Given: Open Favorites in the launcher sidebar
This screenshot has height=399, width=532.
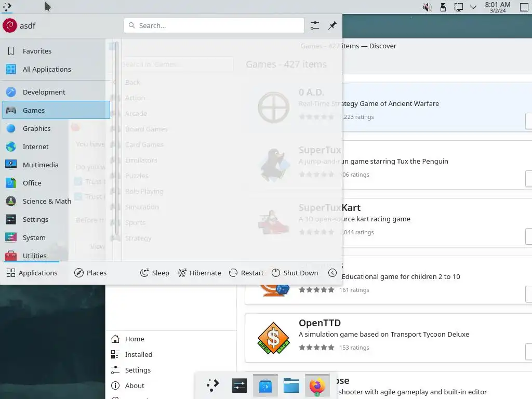Looking at the screenshot, I should (x=56, y=51).
